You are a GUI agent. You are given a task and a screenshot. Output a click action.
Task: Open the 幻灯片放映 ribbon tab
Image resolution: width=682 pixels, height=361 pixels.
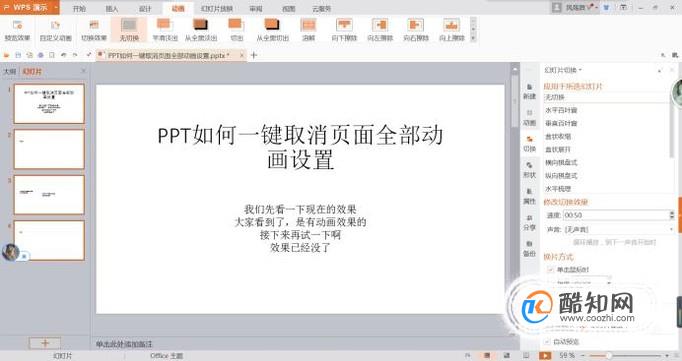217,8
